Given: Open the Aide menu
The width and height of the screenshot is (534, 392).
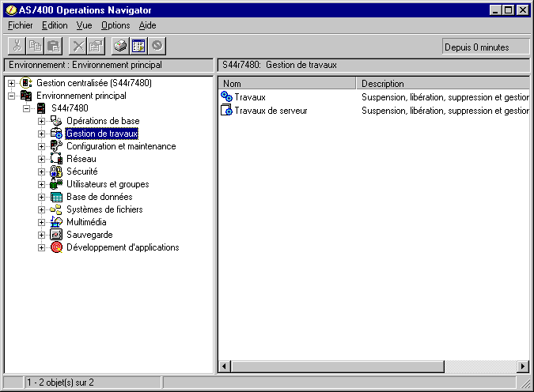Looking at the screenshot, I should point(147,25).
